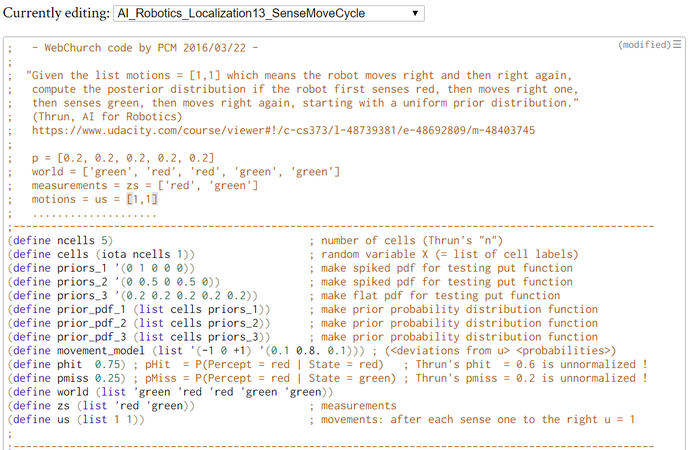Viewport: 690px width, 450px height.
Task: Click the udacity.com course URL comment
Action: (x=283, y=130)
